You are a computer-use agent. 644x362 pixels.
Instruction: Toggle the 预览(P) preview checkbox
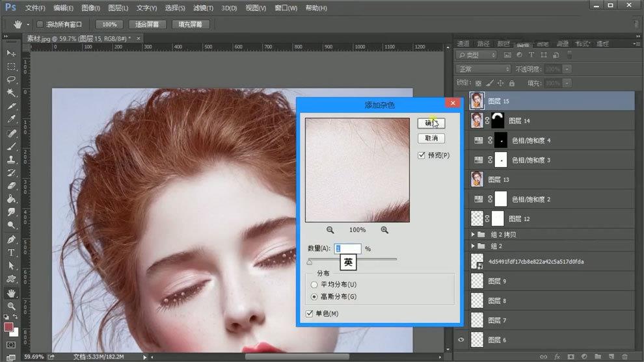(422, 155)
